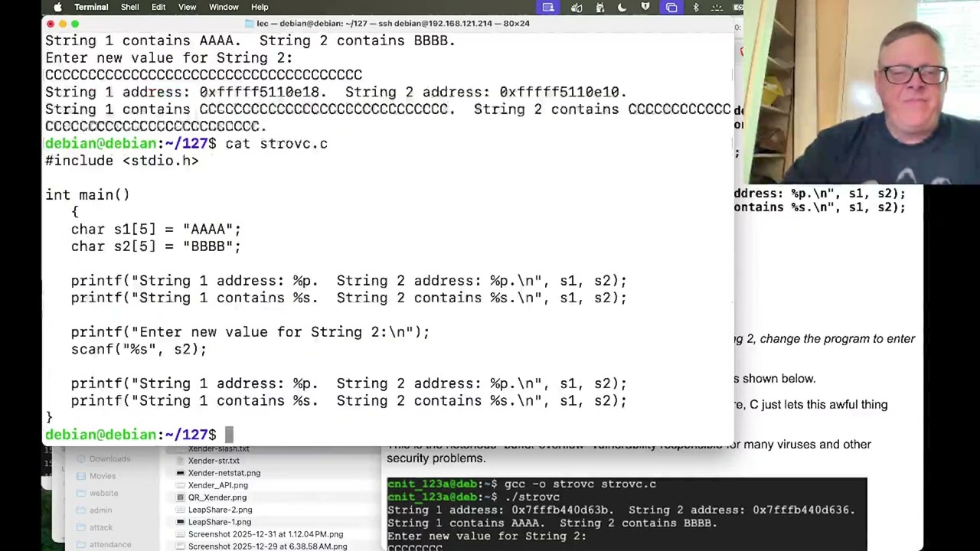This screenshot has height=551, width=980.
Task: Click 'char s2[5] = "BBBB";' line
Action: (156, 246)
